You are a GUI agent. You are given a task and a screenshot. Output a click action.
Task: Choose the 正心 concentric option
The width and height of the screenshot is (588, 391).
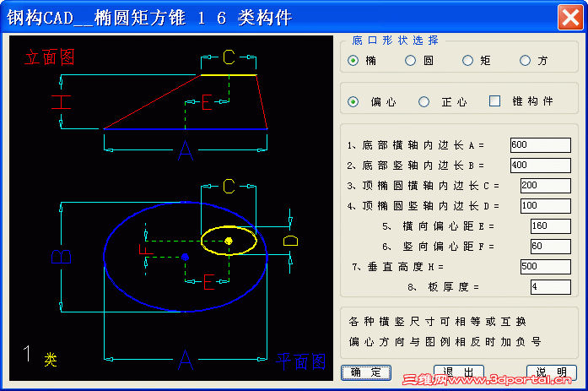pos(423,101)
